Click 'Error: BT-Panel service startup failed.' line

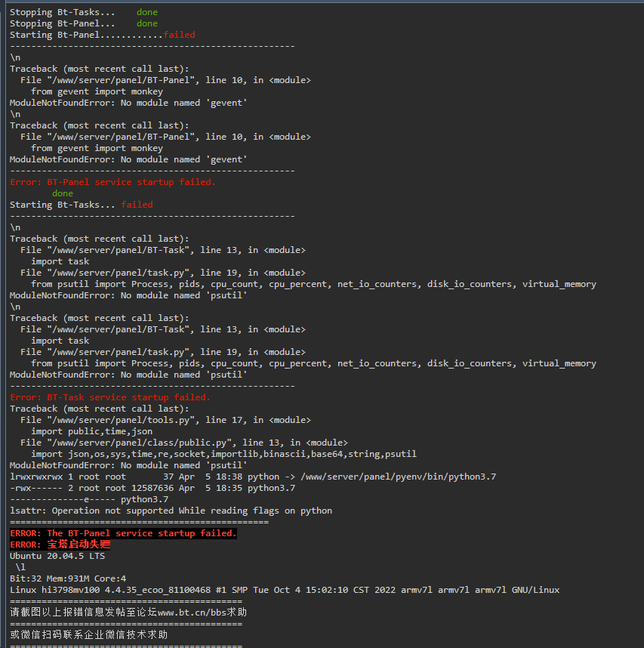tap(112, 182)
